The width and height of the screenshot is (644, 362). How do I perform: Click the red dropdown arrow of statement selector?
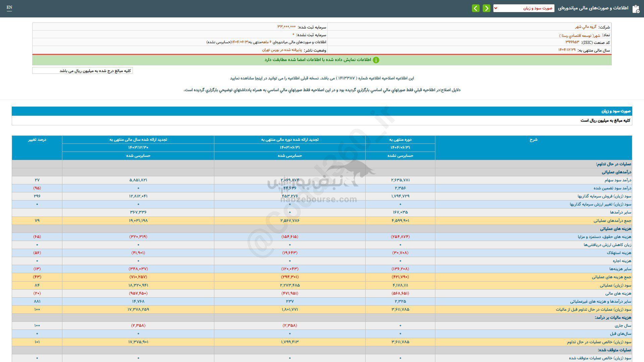(496, 8)
